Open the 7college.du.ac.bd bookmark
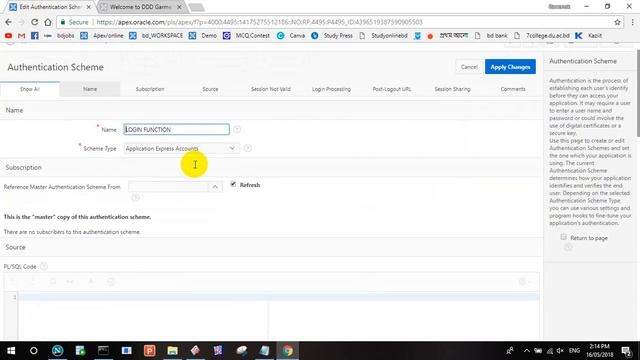Viewport: 640px width, 360px height. pos(542,36)
